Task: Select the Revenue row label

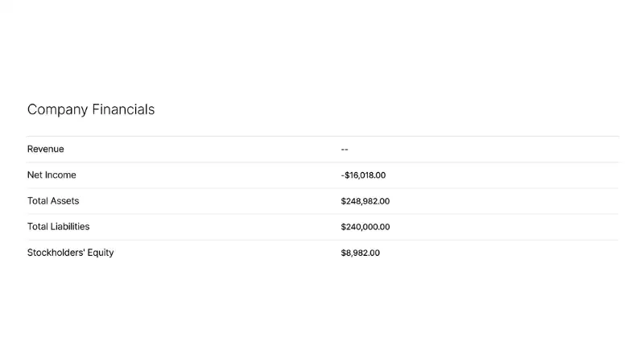Action: 46,149
